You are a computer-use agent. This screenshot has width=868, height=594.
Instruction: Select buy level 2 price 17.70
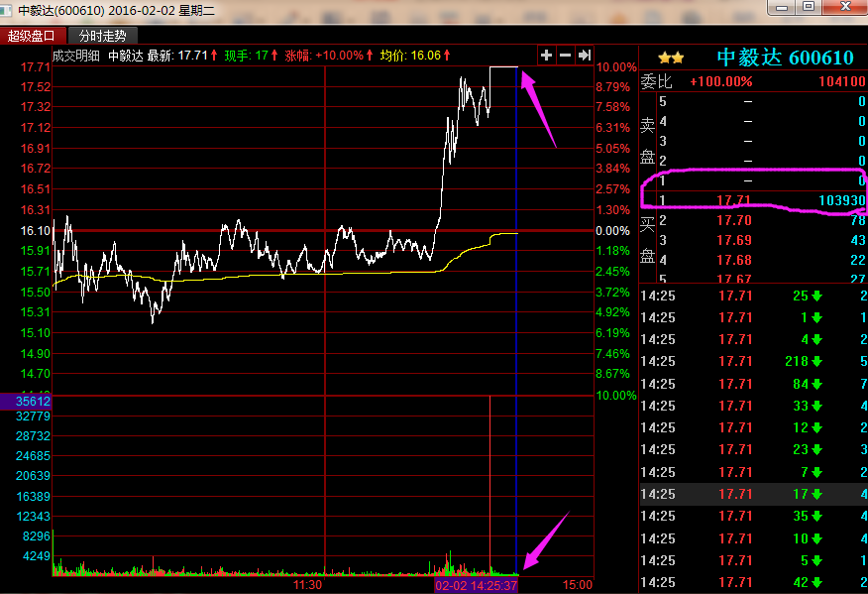pyautogui.click(x=732, y=220)
